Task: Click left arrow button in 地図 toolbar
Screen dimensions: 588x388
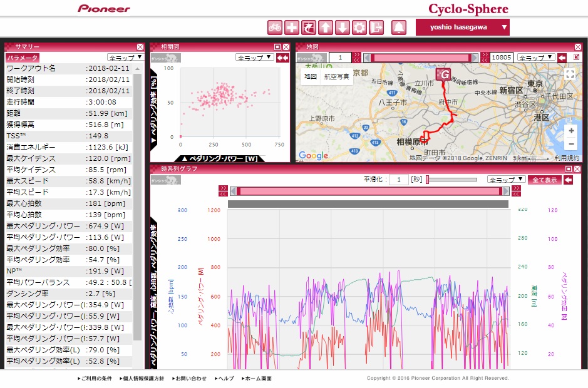Action: tap(562, 58)
